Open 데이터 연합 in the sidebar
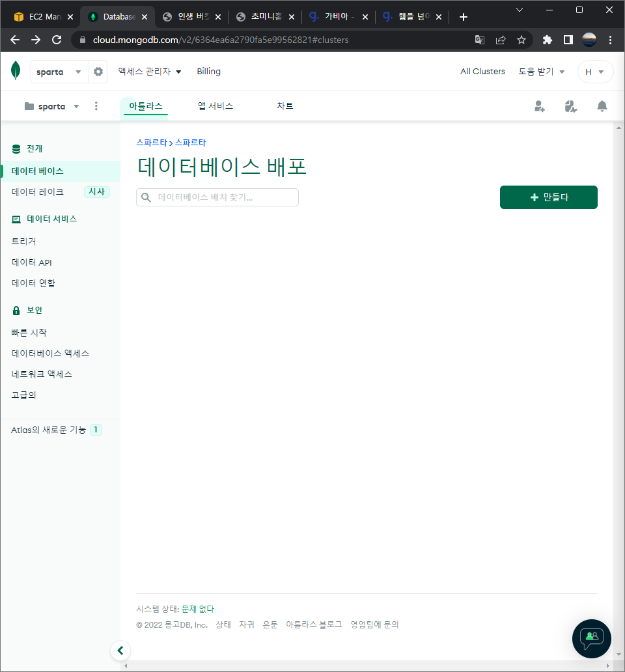Viewport: 625px width, 672px height. coord(33,283)
